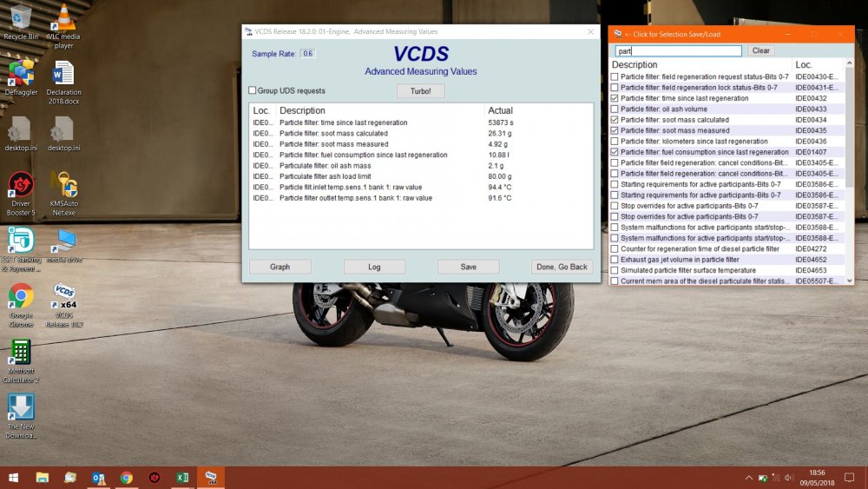Click the volume tray icon
This screenshot has height=489, width=868.
[x=789, y=478]
